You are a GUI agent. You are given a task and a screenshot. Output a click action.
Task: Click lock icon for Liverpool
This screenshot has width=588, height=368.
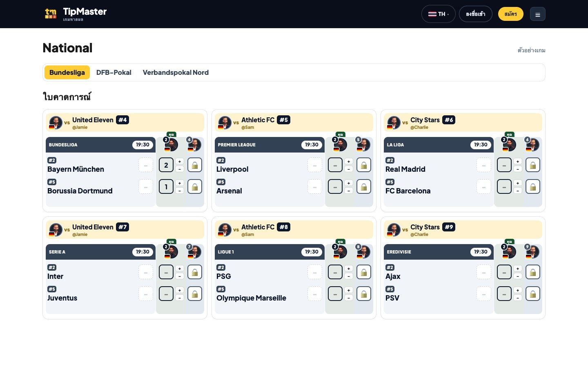tap(364, 165)
